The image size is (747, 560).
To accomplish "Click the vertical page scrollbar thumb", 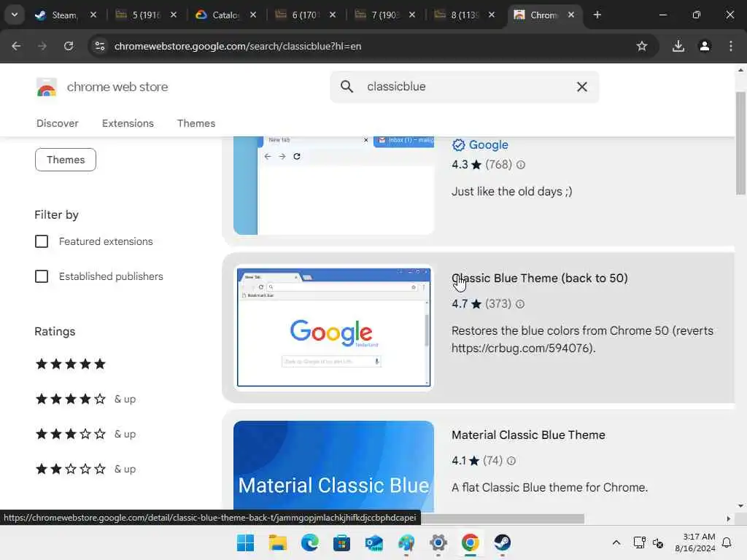I will [x=740, y=143].
